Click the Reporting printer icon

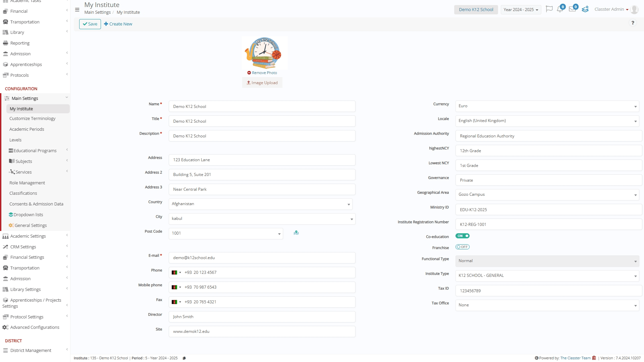pyautogui.click(x=5, y=43)
